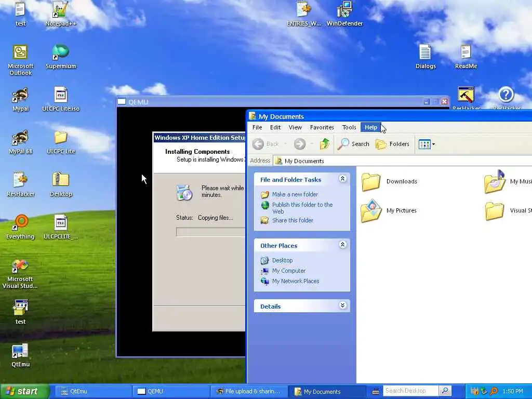Open the File menu

pyautogui.click(x=257, y=127)
